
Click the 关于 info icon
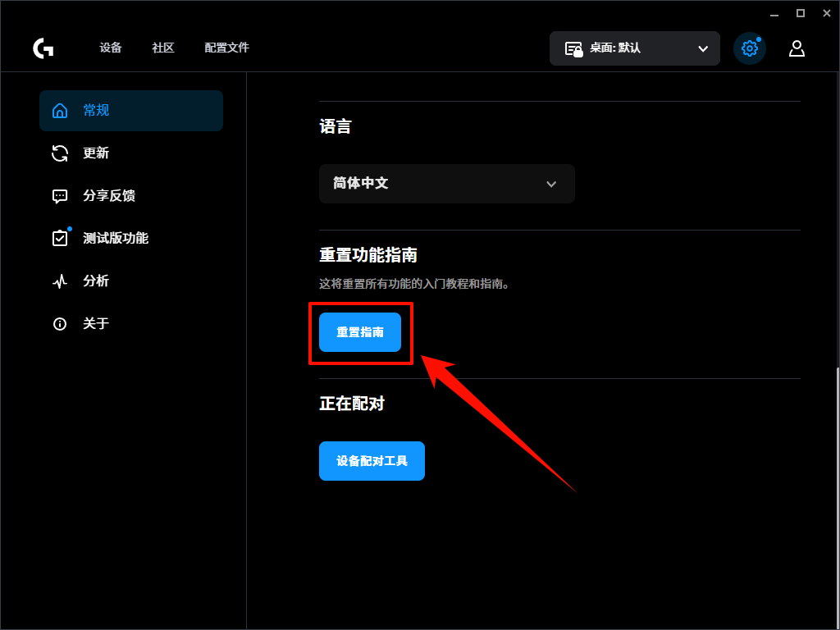(59, 323)
